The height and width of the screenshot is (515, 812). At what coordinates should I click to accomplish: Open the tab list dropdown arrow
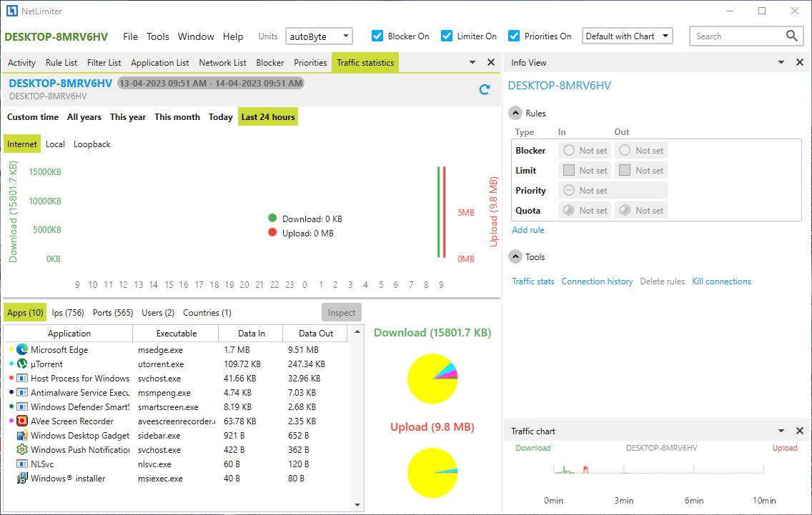[472, 62]
